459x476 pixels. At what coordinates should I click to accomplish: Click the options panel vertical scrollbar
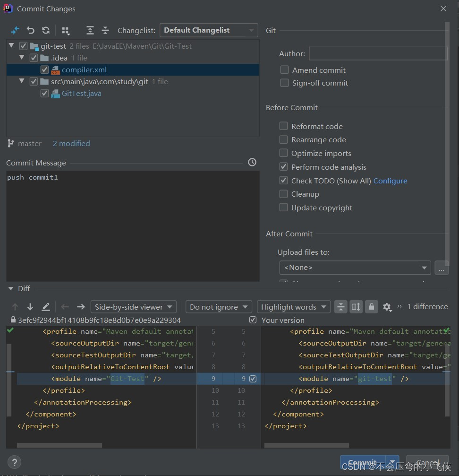[x=447, y=143]
